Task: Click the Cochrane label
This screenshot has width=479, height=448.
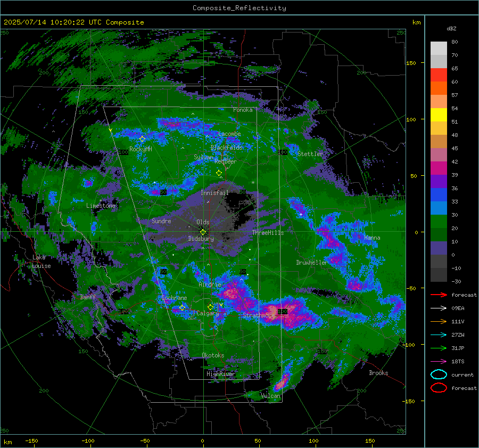Action: [x=174, y=298]
